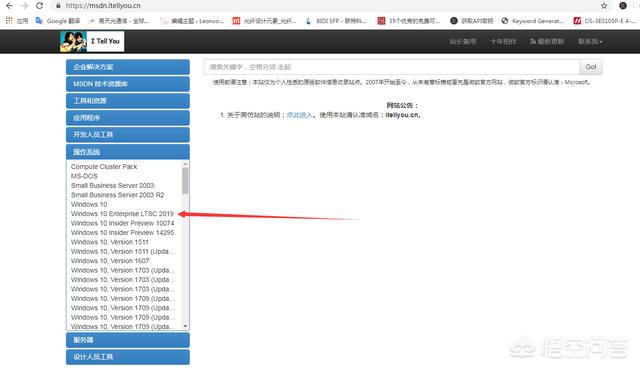Open the BIDI SFP bookmark
The image size is (640, 370).
[336, 21]
